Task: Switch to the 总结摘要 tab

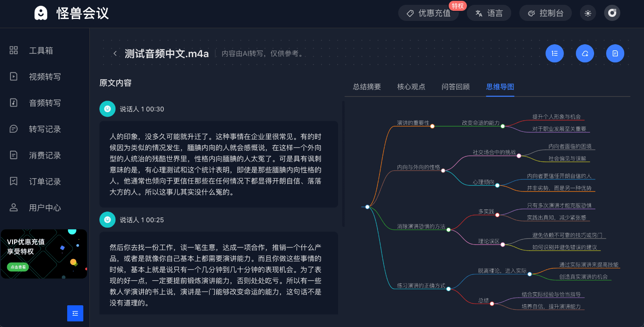Action: pyautogui.click(x=367, y=87)
